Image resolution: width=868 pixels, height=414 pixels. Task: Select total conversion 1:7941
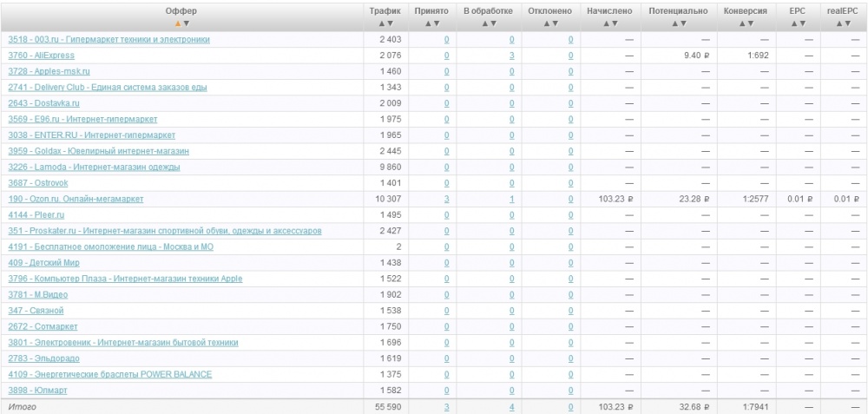click(x=755, y=407)
